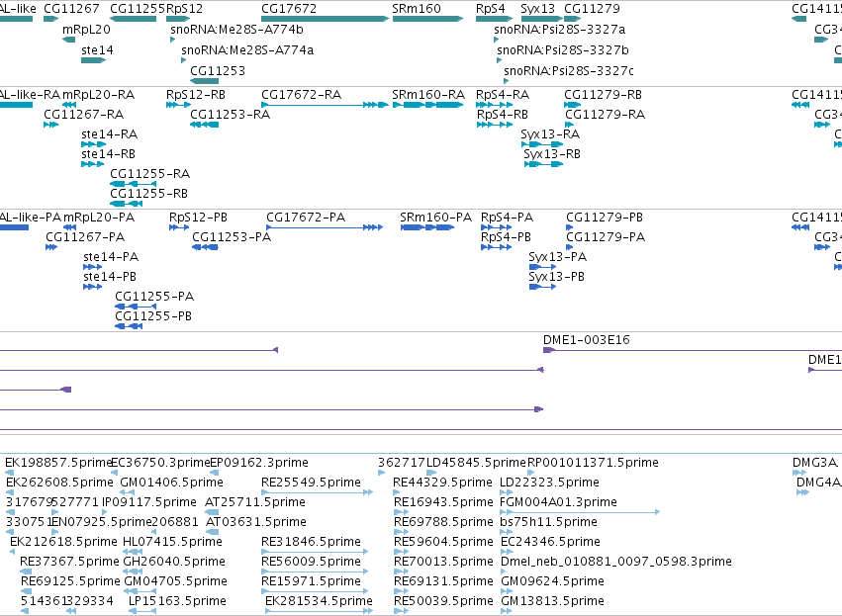Select the ste14 gene label
Screen dimensions: 842x616
[97, 50]
